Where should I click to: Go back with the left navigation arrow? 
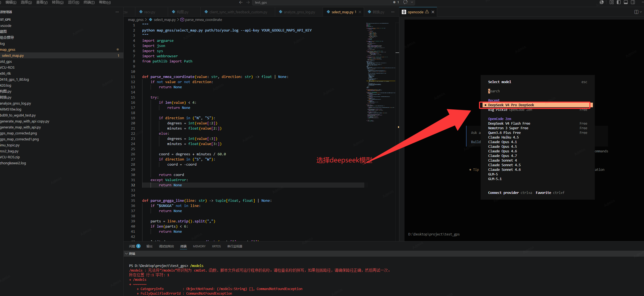[241, 2]
